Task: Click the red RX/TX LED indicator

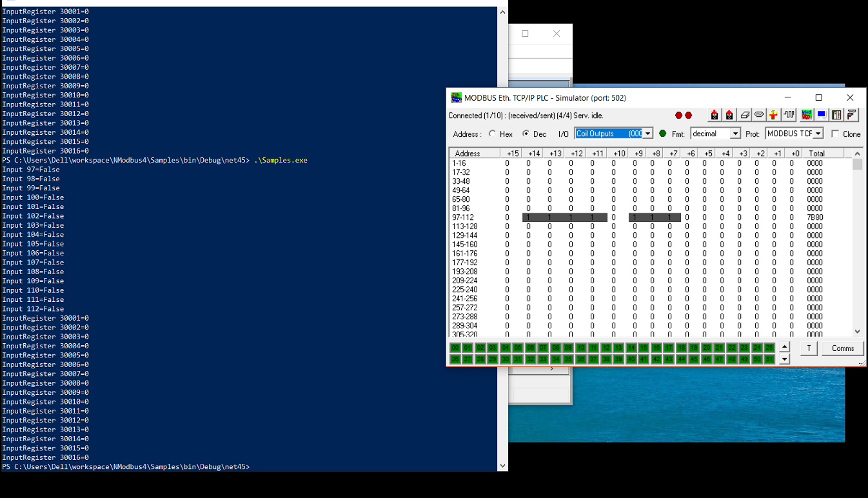Action: (678, 114)
